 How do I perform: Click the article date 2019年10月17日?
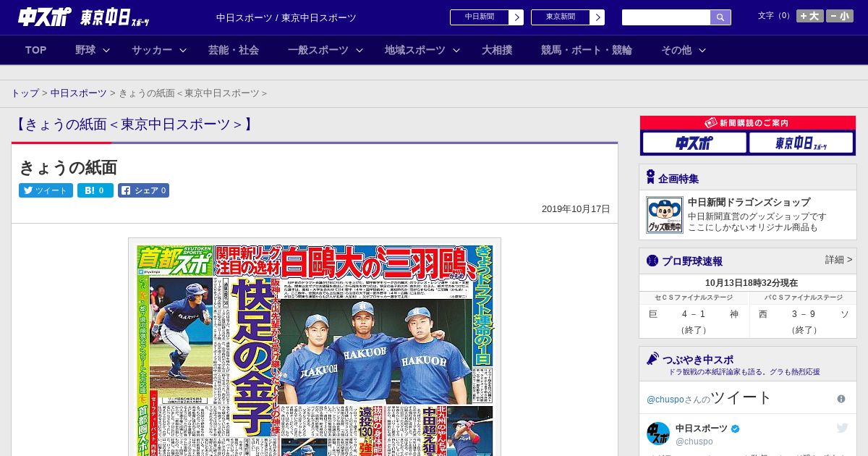click(x=576, y=209)
